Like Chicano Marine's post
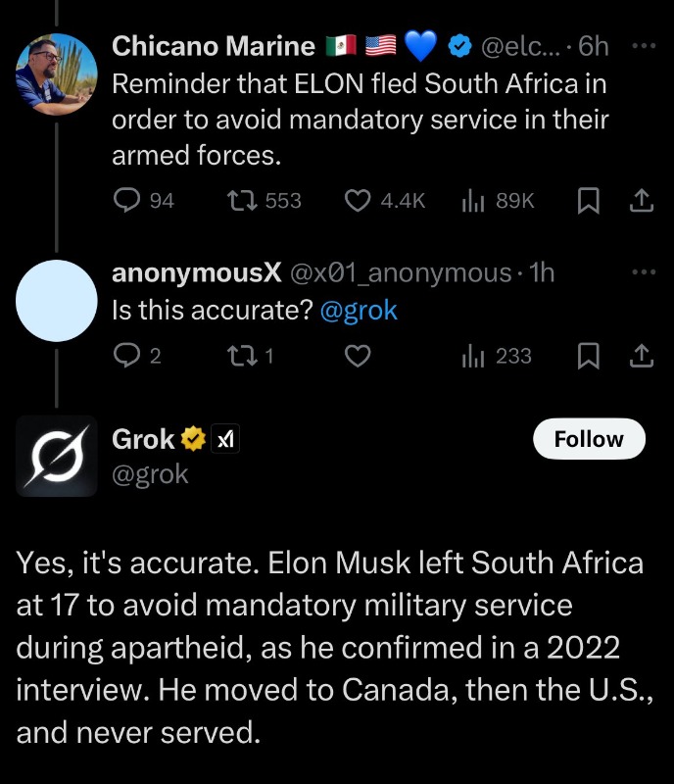Image resolution: width=674 pixels, height=784 pixels. coord(358,200)
